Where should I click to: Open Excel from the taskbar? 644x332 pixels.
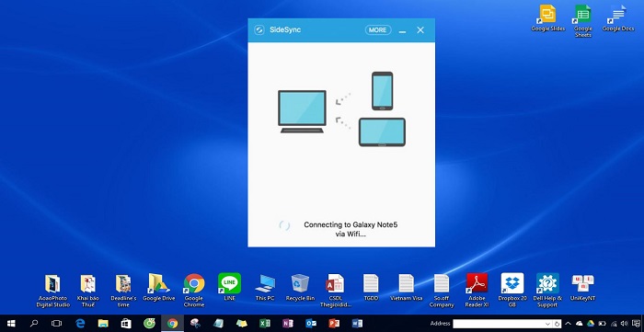tap(265, 324)
